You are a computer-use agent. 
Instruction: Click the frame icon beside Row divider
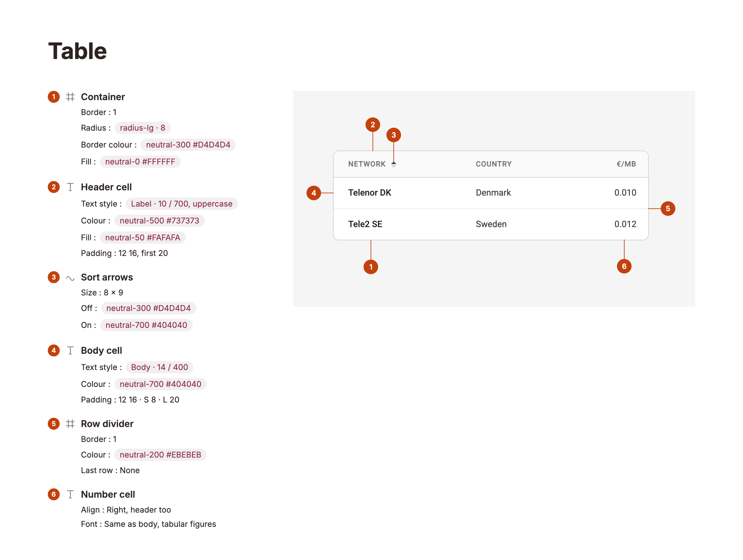pos(70,424)
